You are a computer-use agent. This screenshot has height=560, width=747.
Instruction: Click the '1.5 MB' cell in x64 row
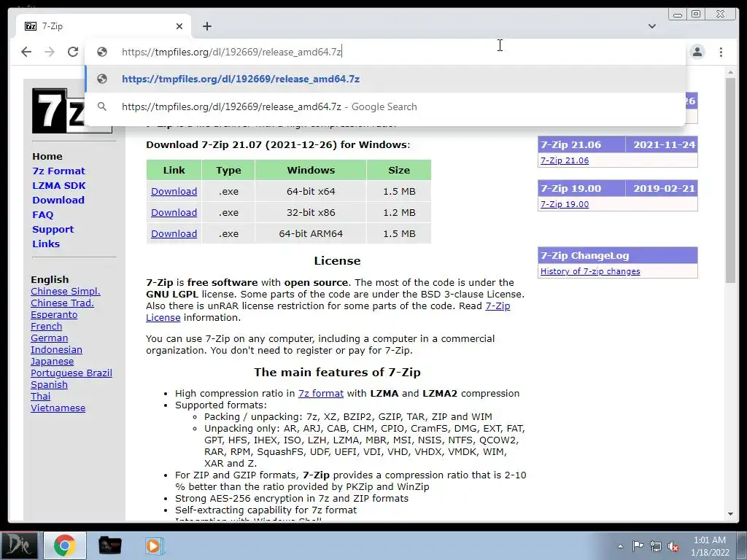pos(399,192)
